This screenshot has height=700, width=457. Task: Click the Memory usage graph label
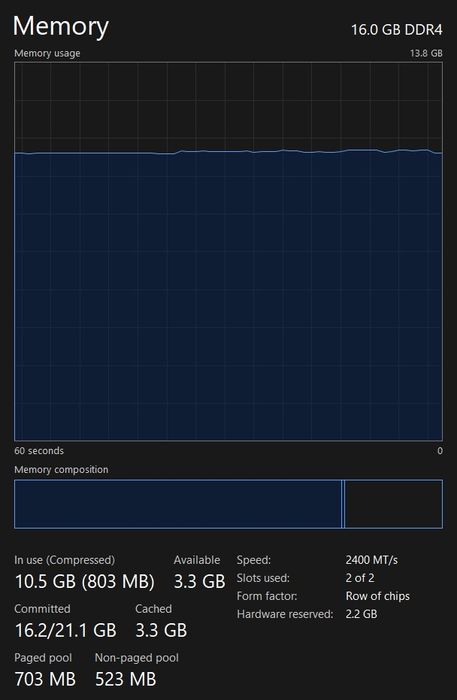tap(47, 53)
